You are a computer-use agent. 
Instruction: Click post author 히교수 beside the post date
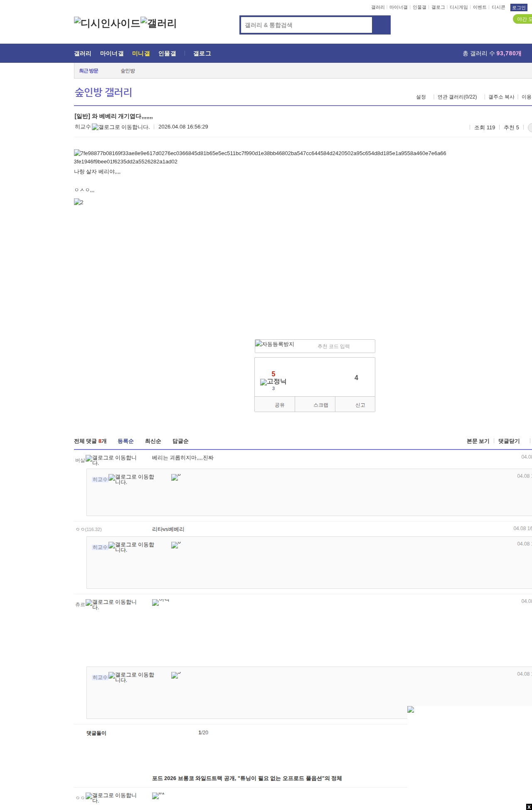point(83,127)
